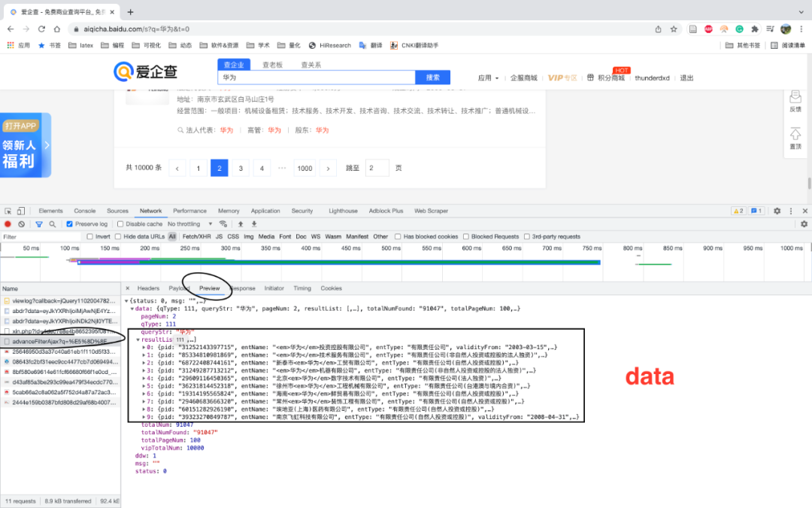Open DevTools settings gear

pyautogui.click(x=777, y=211)
